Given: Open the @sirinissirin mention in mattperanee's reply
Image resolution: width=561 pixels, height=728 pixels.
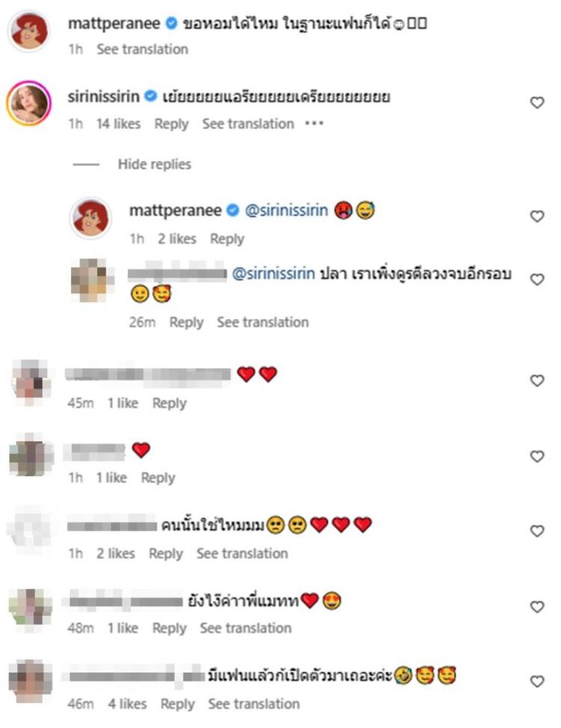Looking at the screenshot, I should coord(286,211).
